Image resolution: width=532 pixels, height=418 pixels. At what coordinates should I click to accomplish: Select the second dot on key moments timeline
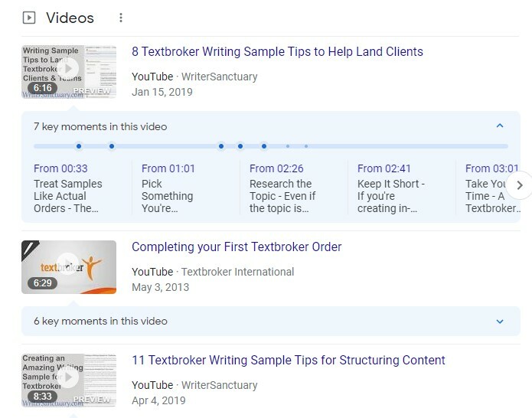tap(112, 146)
